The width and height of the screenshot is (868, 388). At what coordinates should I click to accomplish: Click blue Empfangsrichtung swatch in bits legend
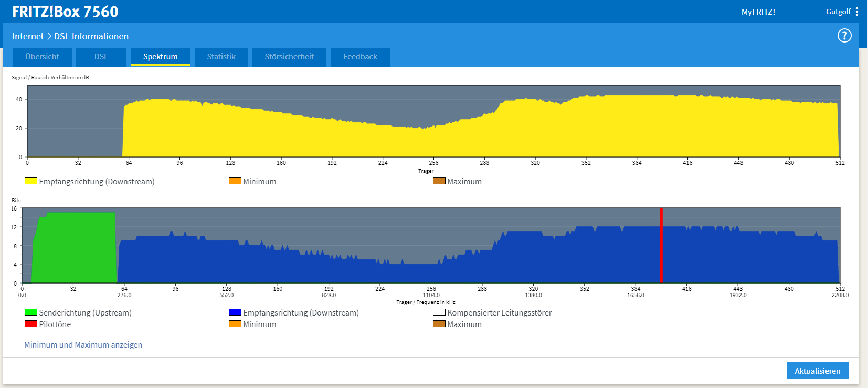point(235,312)
